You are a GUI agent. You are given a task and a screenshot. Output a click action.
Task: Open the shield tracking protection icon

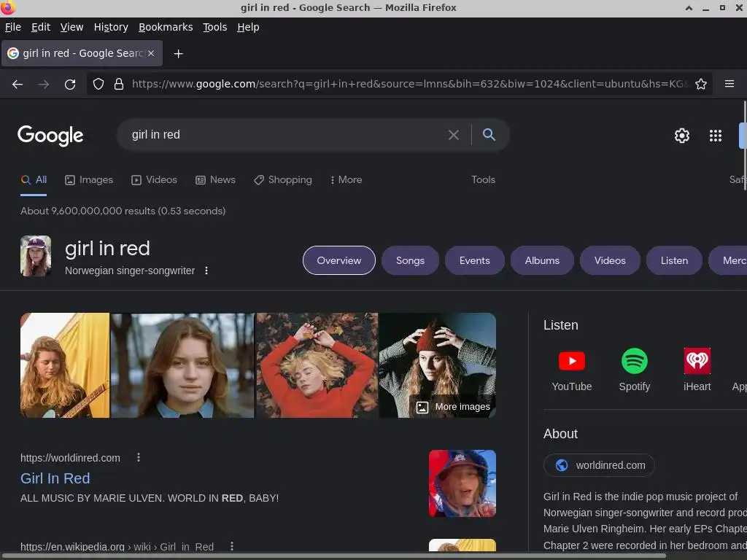[98, 85]
